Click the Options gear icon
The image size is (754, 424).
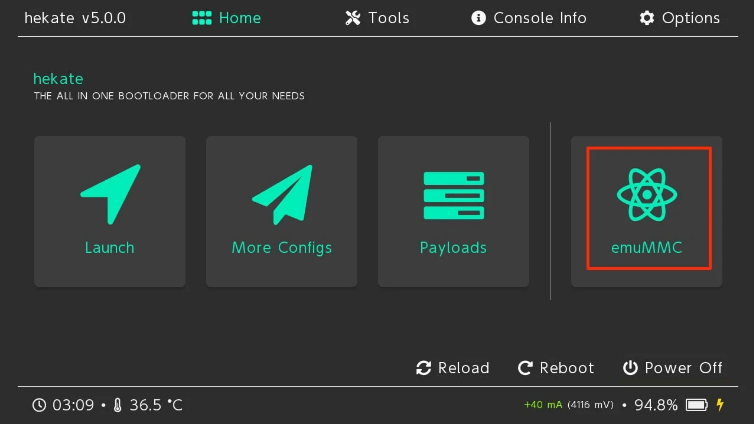[x=647, y=18]
